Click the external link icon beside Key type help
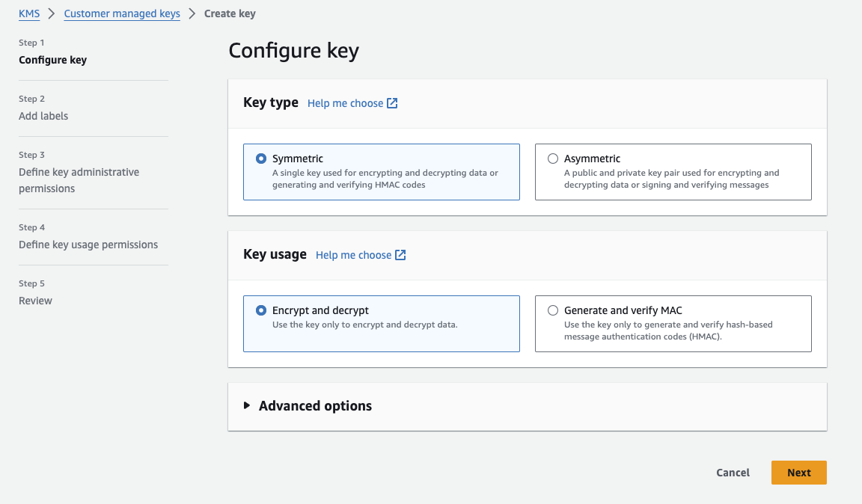The width and height of the screenshot is (862, 504). tap(392, 103)
